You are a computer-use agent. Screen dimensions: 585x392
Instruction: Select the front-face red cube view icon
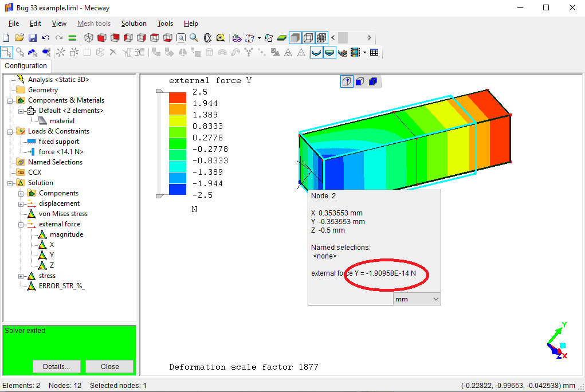[102, 38]
